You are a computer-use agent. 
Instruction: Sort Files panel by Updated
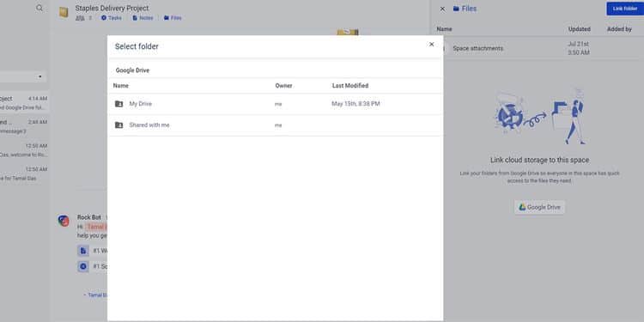(579, 29)
